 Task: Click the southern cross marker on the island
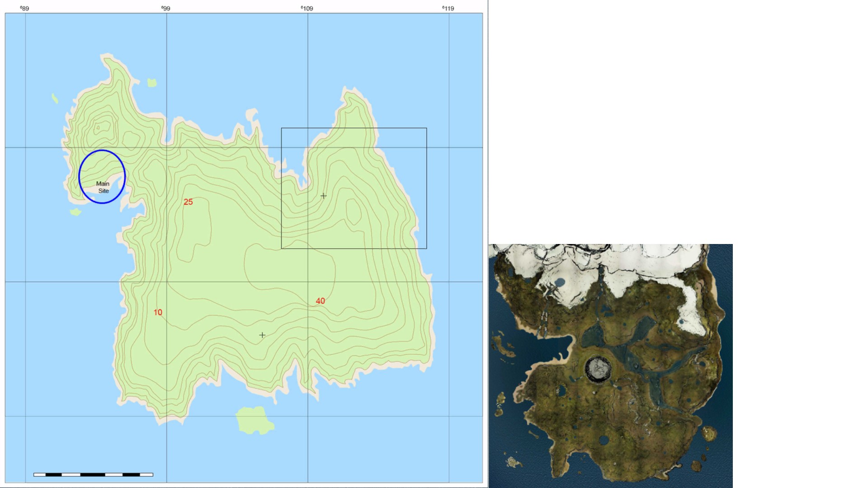coord(262,335)
